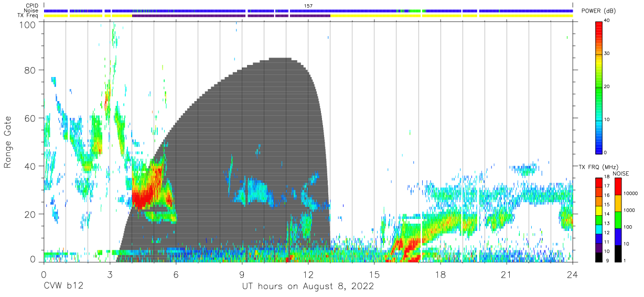Click the "CPID" row label
644x297 pixels.
coord(33,6)
